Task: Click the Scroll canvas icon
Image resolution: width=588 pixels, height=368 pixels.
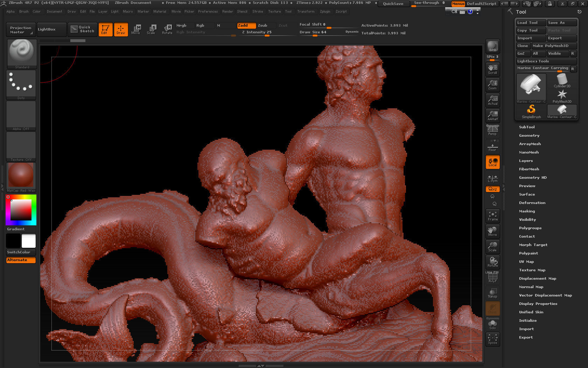Action: 492,69
